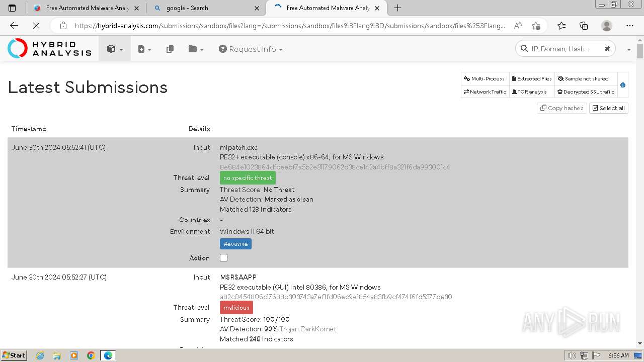Tick the Action checkbox for mlpatch.exe
Screen dimensions: 644x362
point(224,257)
